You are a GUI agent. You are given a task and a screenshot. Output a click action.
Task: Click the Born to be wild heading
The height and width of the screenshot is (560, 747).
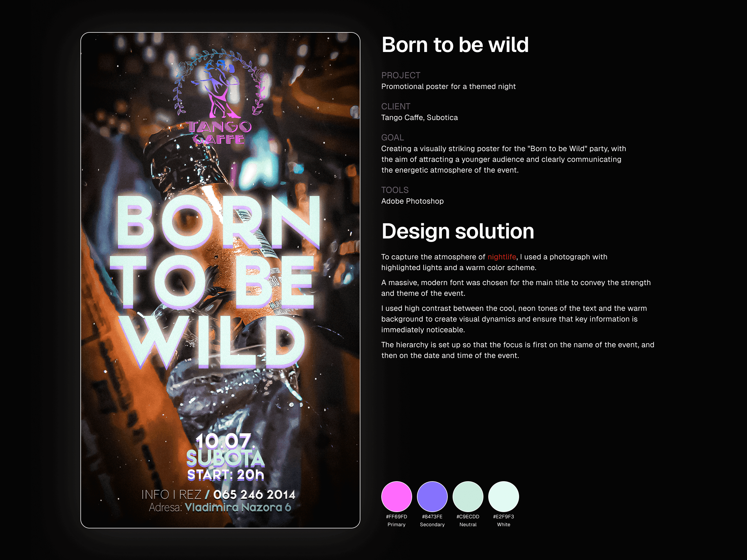tap(455, 45)
